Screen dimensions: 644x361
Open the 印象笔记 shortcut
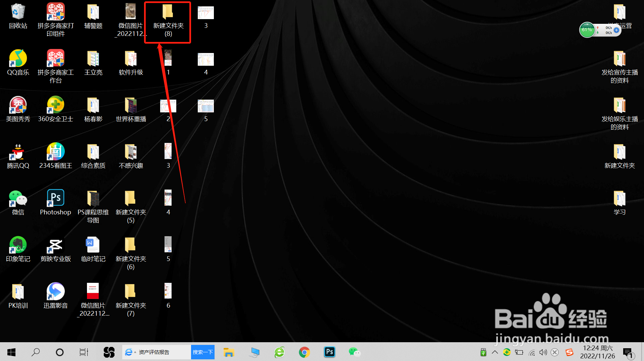coord(18,250)
